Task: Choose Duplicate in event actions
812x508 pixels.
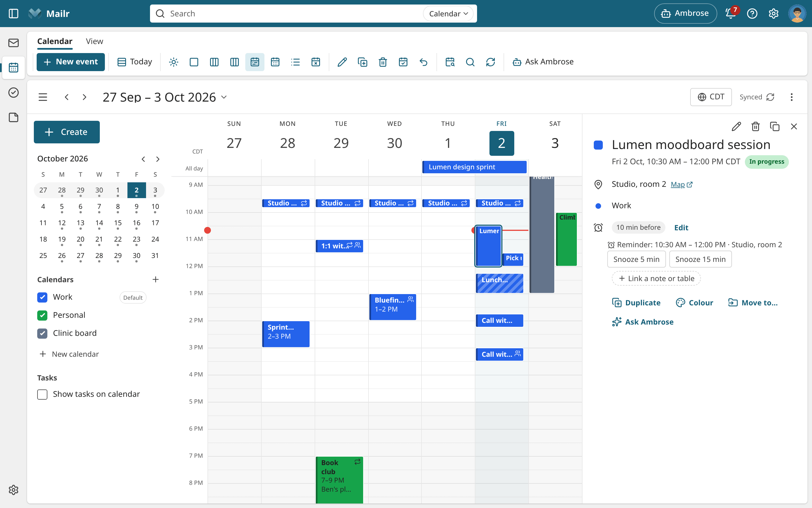Action: coord(636,303)
